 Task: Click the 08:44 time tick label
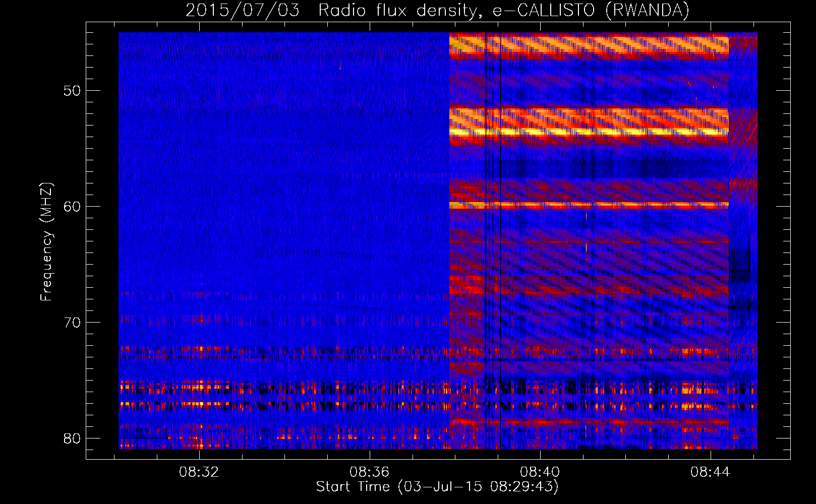click(711, 472)
